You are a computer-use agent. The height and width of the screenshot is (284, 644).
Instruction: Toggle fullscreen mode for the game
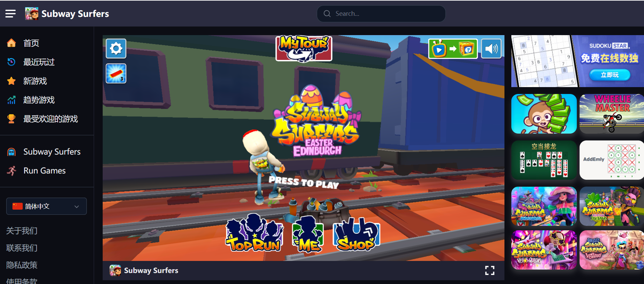coord(490,270)
